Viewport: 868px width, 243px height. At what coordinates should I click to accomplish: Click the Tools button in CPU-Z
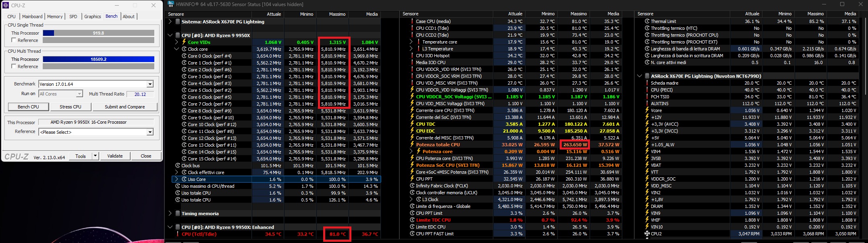point(81,156)
